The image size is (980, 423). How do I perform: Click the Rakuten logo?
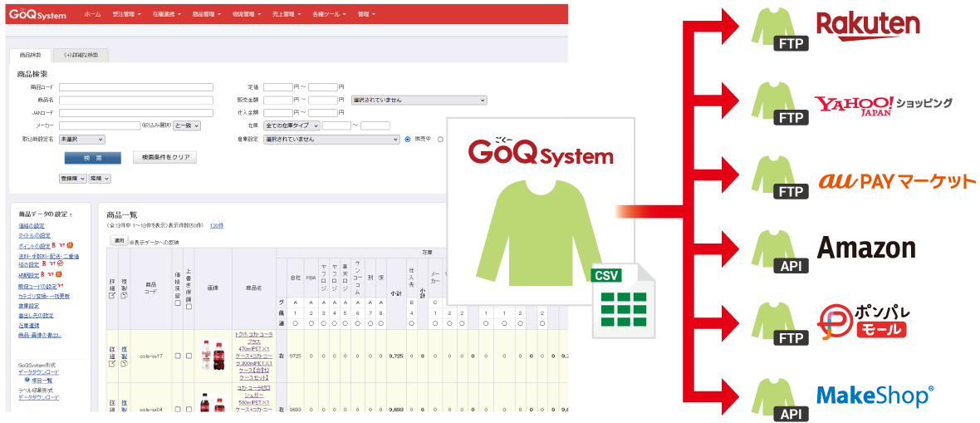tap(869, 27)
